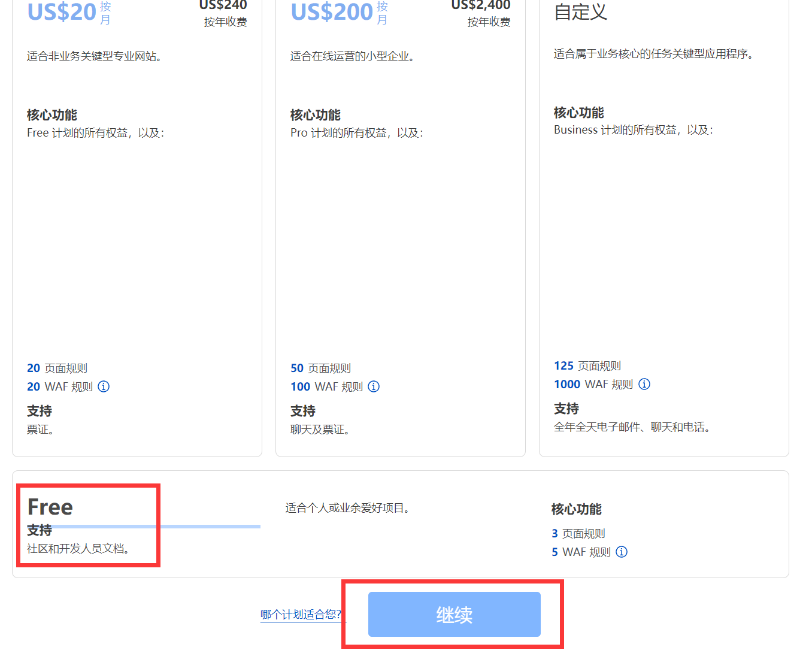Screen dimensions: 812x650
Task: Click the 20 页面规则 text
Action: (x=57, y=368)
